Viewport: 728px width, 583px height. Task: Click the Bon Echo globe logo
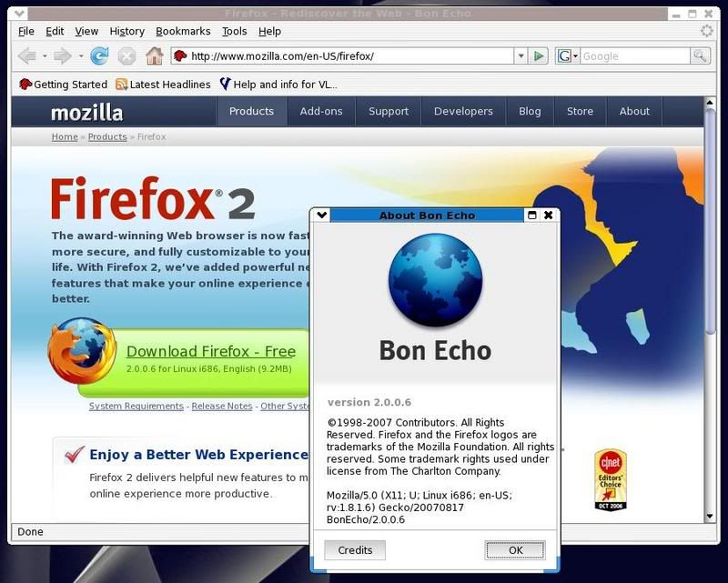click(435, 279)
